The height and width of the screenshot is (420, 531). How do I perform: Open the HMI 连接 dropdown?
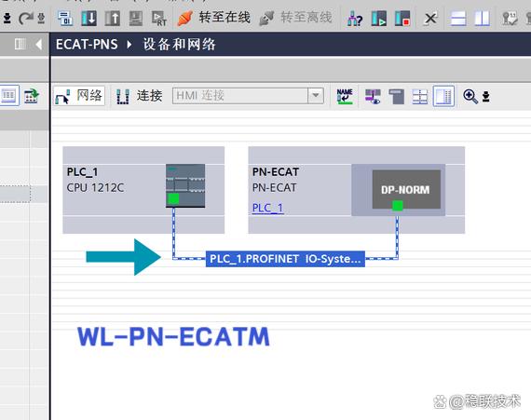pos(315,96)
